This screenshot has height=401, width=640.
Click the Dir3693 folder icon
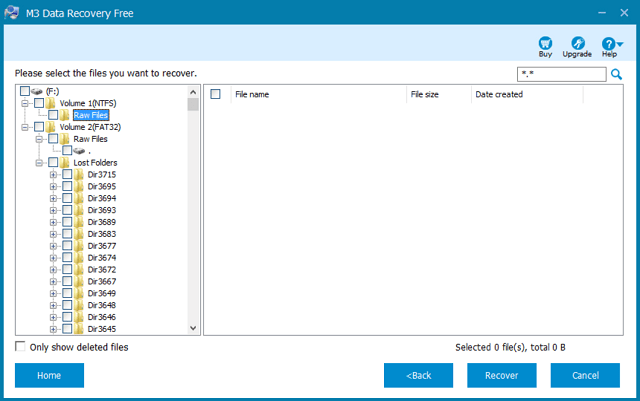[x=79, y=210]
